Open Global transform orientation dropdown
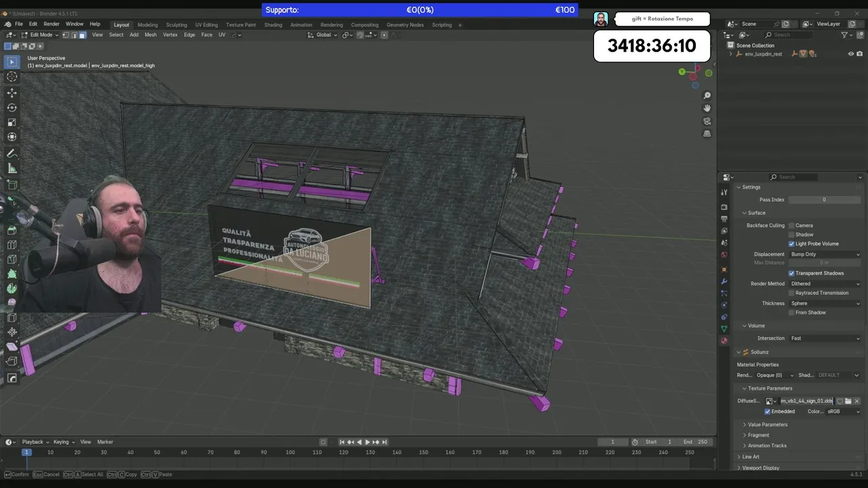This screenshot has width=868, height=488. [x=322, y=35]
